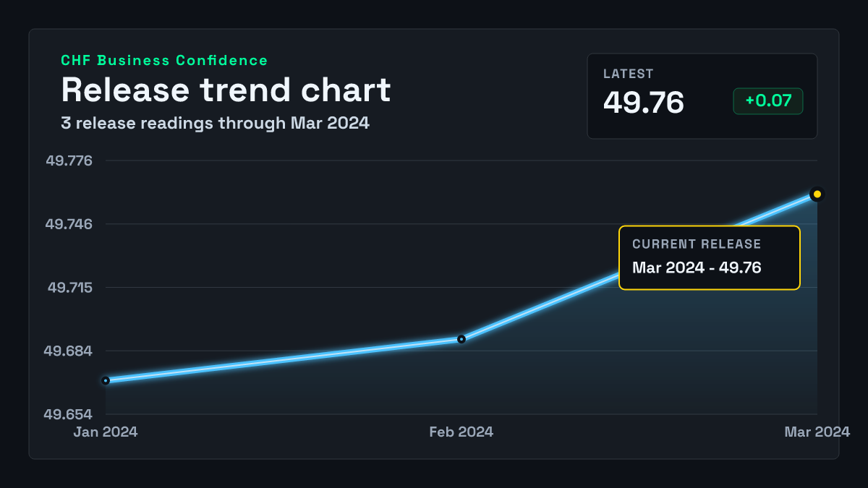Click the Jan 2024 data point marker

tap(106, 380)
